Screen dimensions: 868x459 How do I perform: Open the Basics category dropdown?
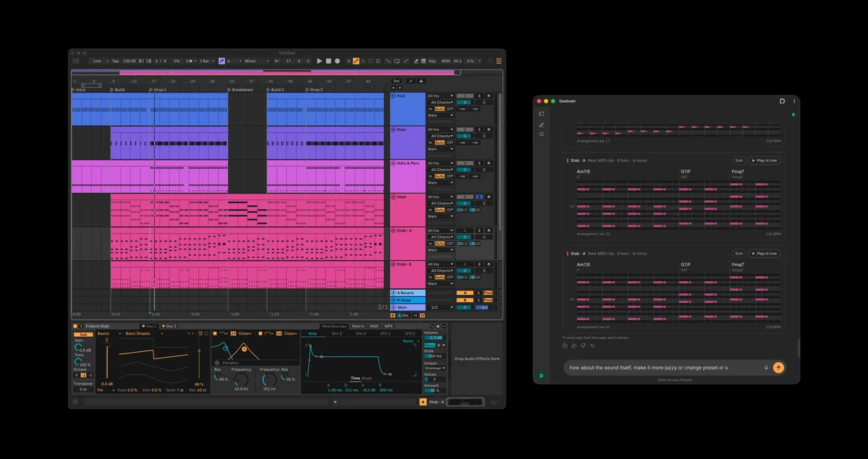click(109, 334)
